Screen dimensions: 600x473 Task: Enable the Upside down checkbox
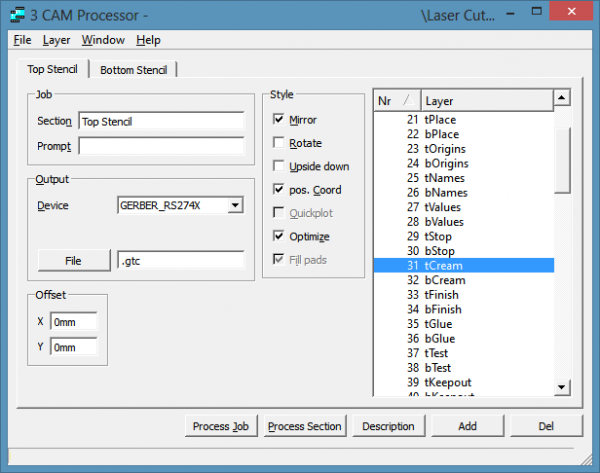[279, 166]
